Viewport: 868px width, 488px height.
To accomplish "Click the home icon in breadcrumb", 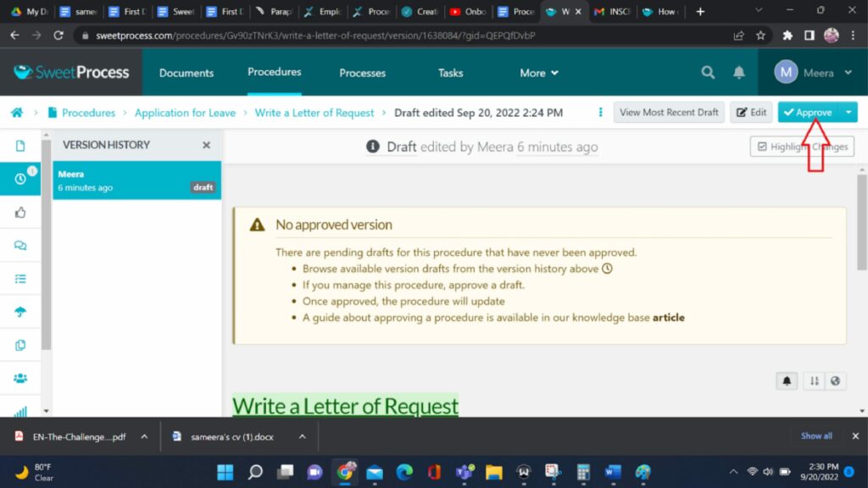I will click(x=17, y=113).
